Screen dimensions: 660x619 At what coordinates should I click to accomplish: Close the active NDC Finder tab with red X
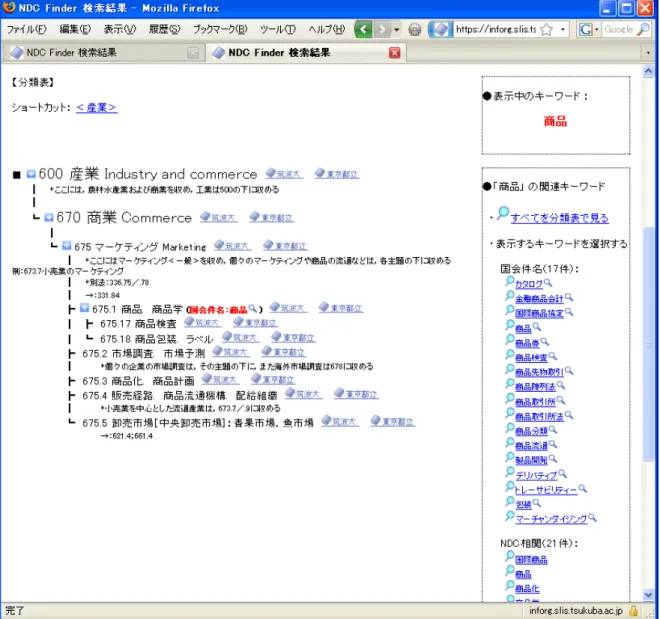394,53
